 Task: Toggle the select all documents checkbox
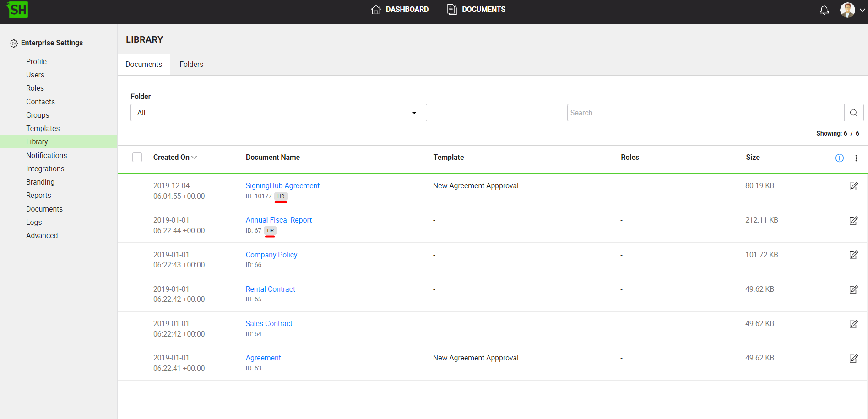(x=137, y=158)
